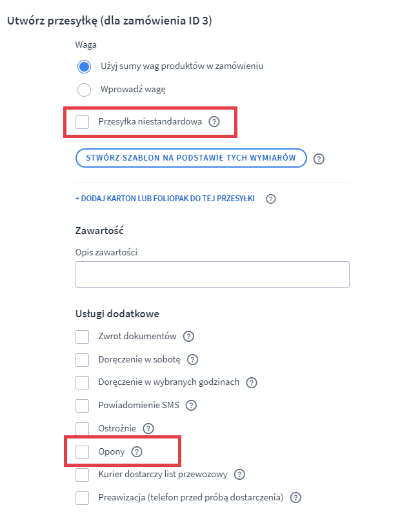420x512 pixels.
Task: Click help icon next to Zwrot dokumentów
Action: pyautogui.click(x=188, y=337)
